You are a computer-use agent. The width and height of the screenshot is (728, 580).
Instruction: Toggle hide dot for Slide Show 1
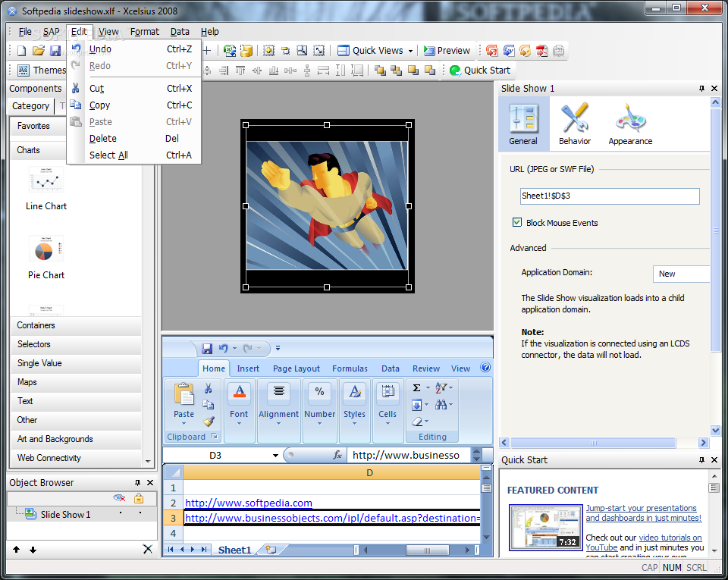pos(121,513)
